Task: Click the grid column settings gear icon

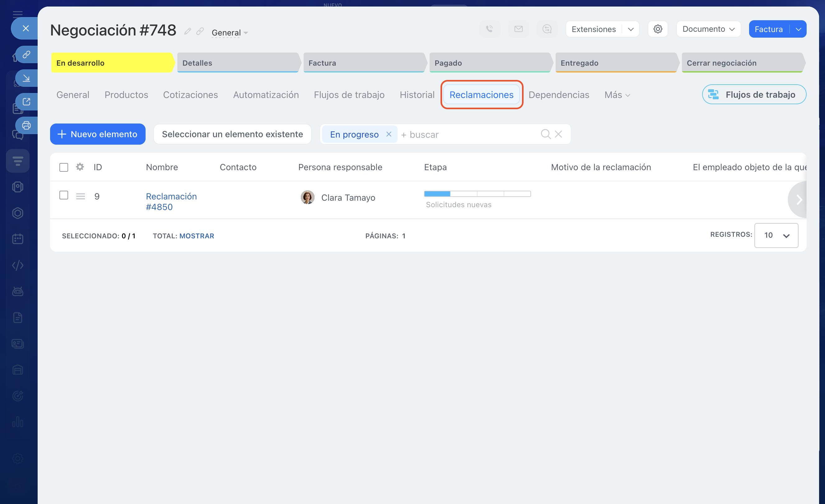Action: coord(80,167)
